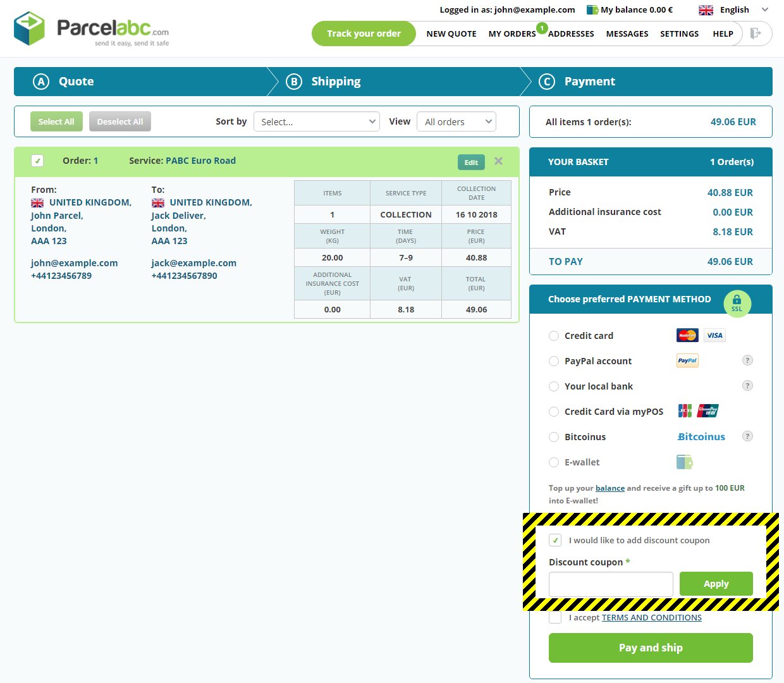Click help icon beside Your local bank
The width and height of the screenshot is (784, 683).
click(x=747, y=386)
